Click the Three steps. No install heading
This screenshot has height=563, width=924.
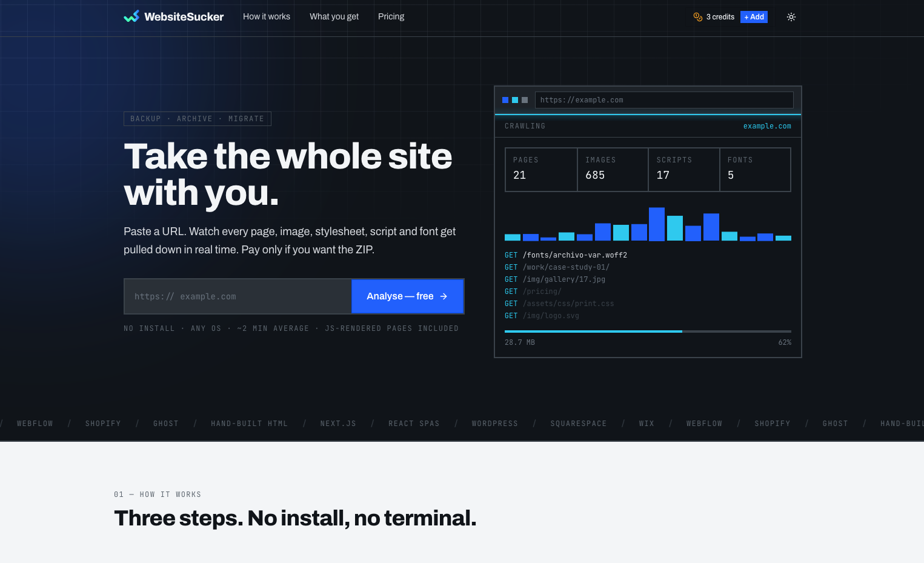tap(295, 519)
